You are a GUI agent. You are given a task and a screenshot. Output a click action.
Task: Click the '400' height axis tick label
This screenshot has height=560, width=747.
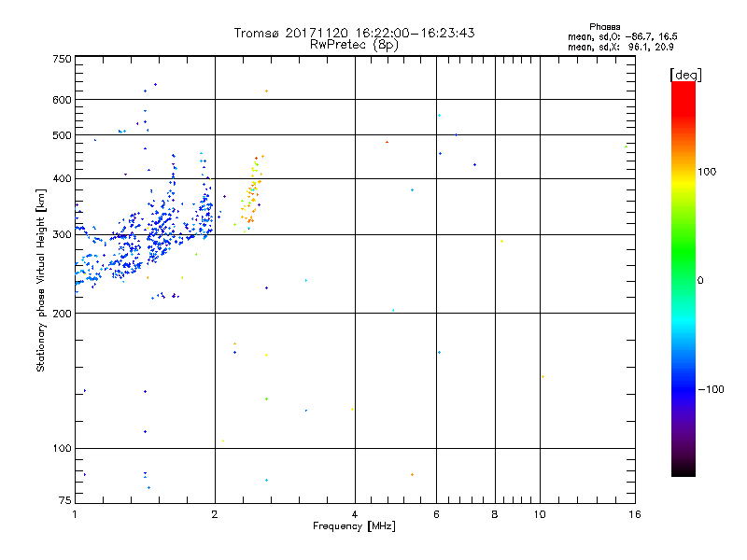pos(63,178)
